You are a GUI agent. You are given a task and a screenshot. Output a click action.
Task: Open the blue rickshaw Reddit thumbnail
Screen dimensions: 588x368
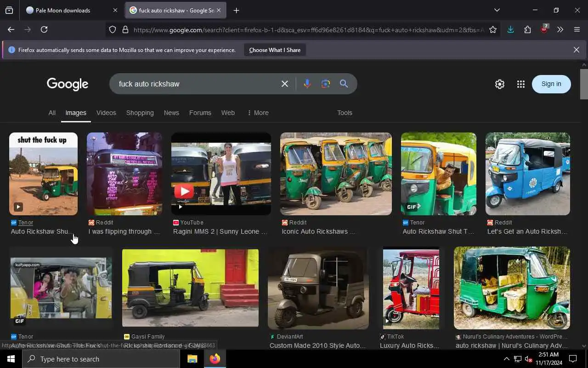(x=527, y=174)
